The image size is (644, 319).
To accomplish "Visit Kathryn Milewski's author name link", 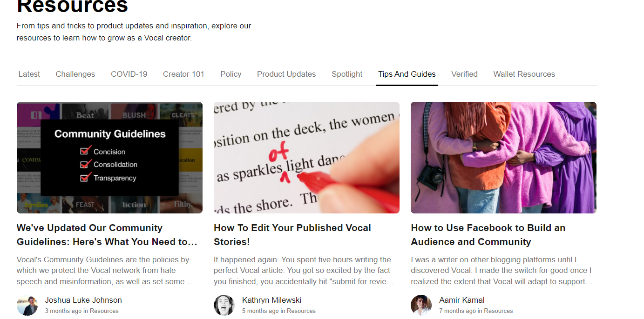I will pos(272,300).
